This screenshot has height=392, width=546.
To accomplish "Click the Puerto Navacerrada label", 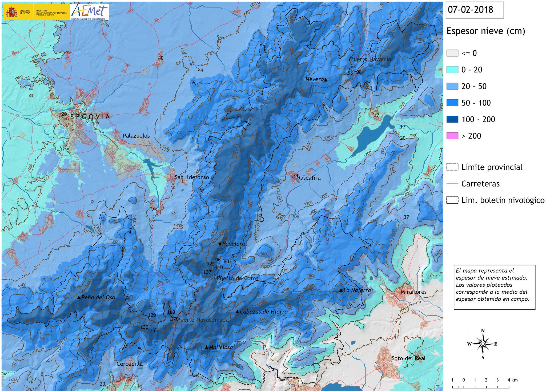I will click(x=203, y=320).
